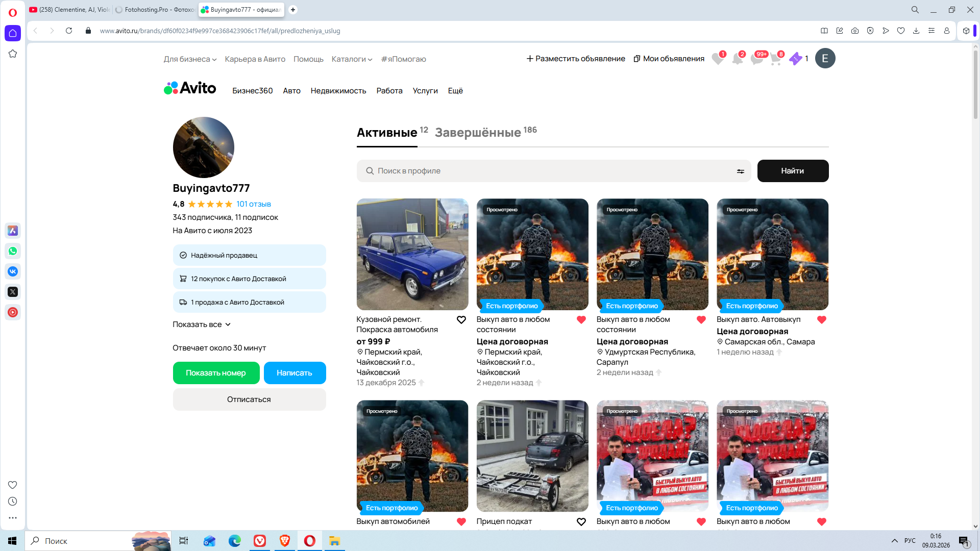
Task: Add Кузовной ремонт listing to favorites
Action: coord(461,320)
